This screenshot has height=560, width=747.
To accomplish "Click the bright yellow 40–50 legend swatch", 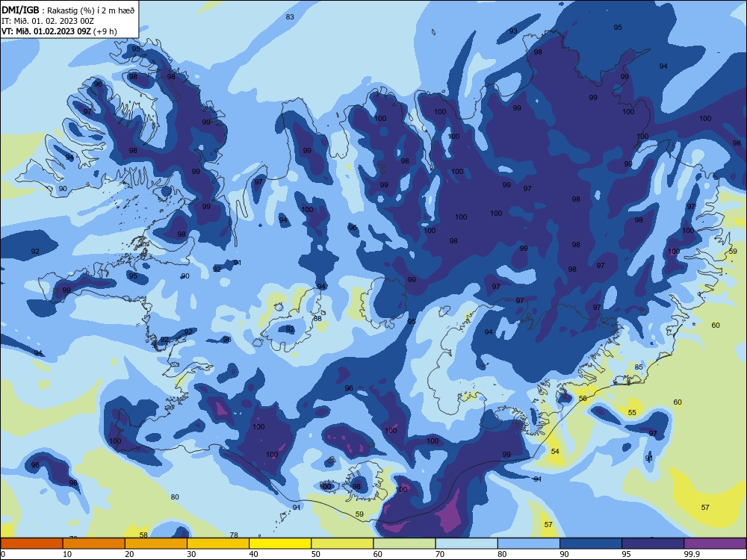I will (280, 544).
